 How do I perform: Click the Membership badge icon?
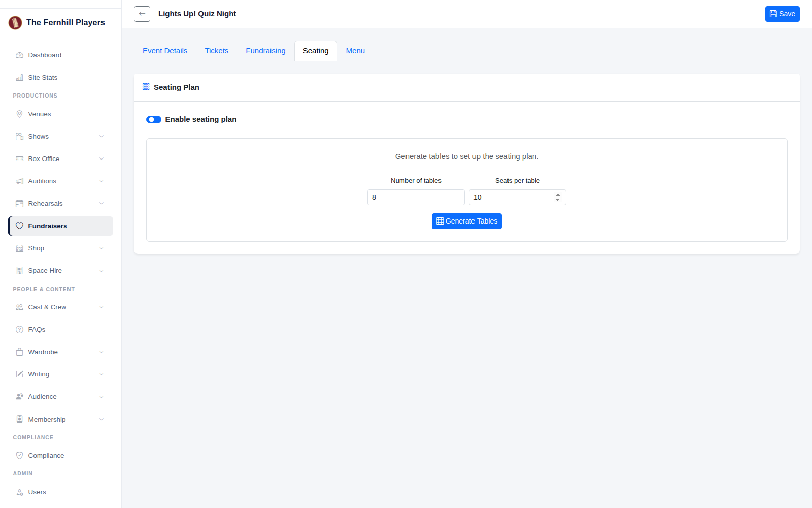tap(19, 420)
